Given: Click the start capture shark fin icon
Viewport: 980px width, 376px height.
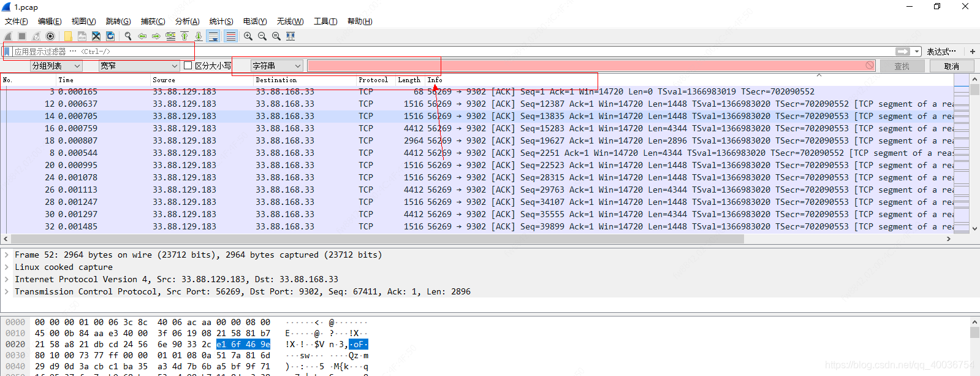Looking at the screenshot, I should (8, 36).
